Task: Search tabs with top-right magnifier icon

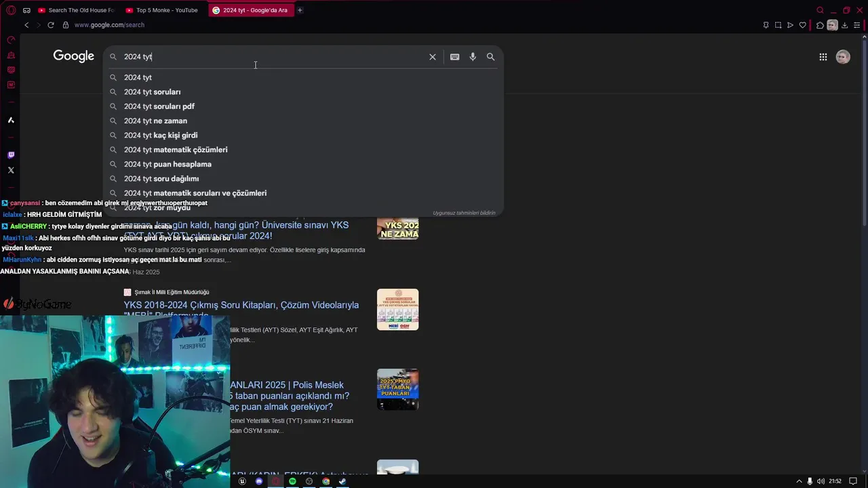Action: tap(820, 10)
